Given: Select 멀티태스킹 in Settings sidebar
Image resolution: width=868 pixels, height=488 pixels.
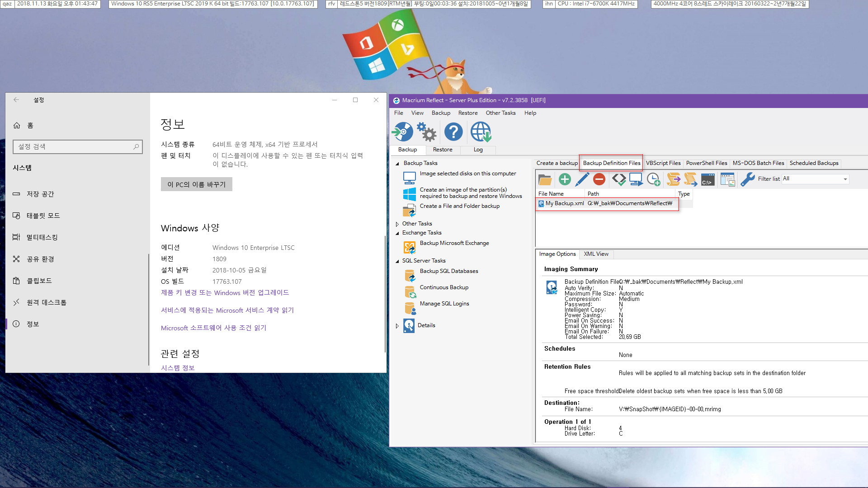Looking at the screenshot, I should 77,237.
